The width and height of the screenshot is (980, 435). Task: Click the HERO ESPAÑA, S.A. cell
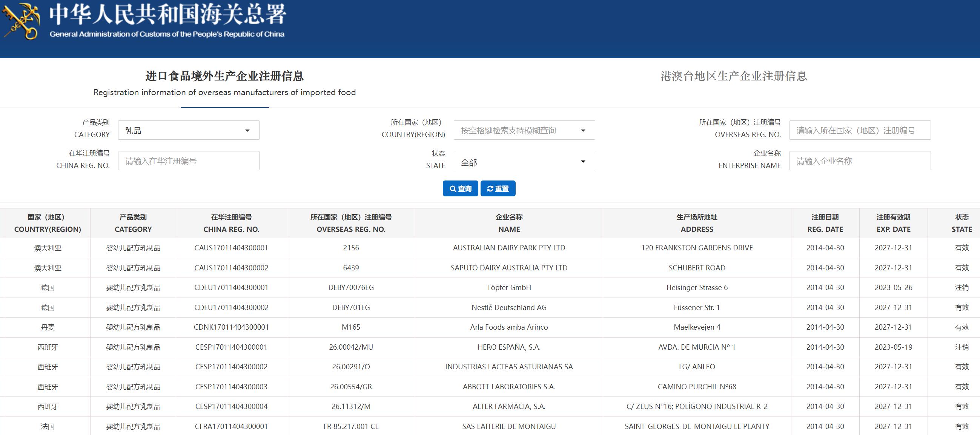point(509,347)
